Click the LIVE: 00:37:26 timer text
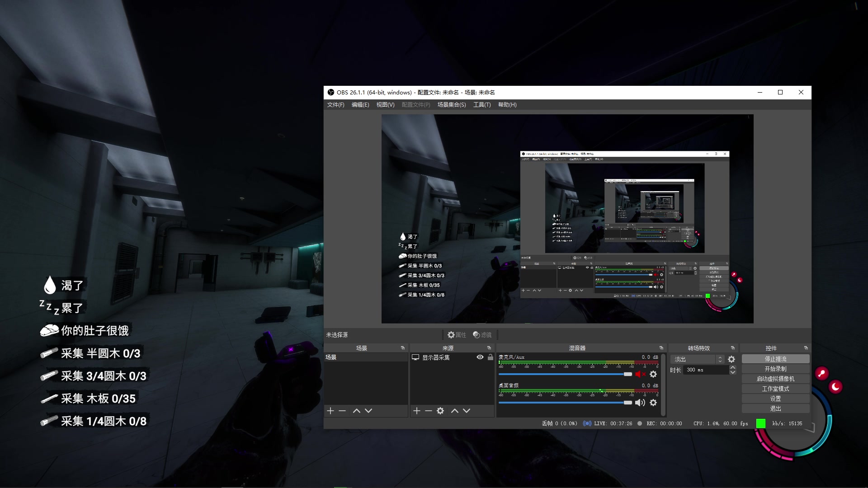The height and width of the screenshot is (488, 868). click(613, 423)
